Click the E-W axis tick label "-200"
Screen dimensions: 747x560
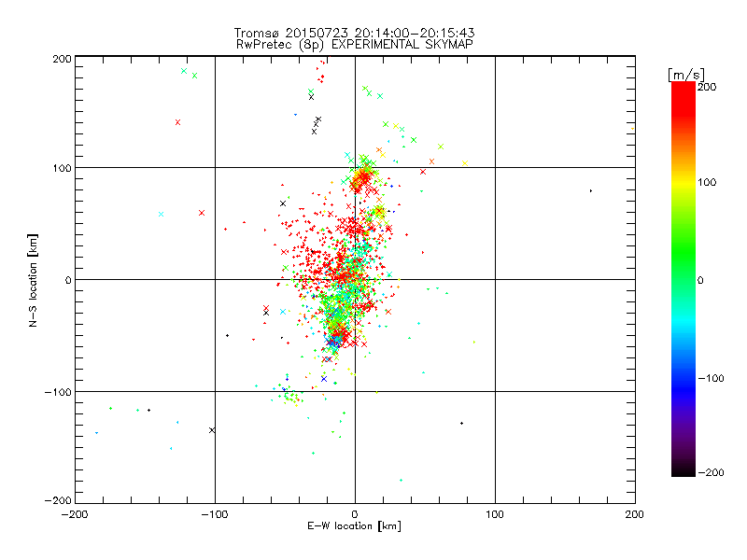pos(75,514)
